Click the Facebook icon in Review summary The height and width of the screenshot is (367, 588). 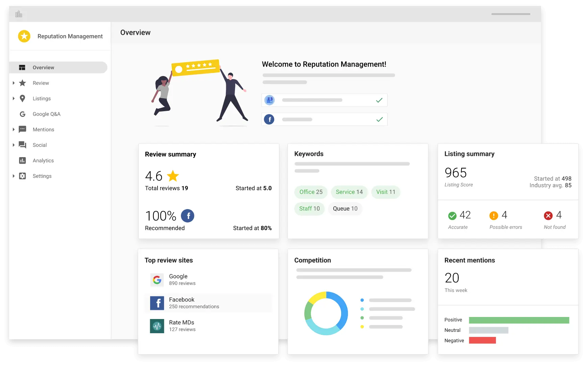pos(188,216)
